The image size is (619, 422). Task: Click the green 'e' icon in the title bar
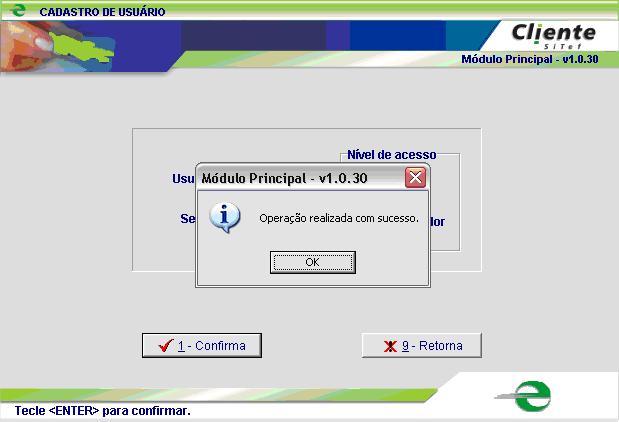16,12
